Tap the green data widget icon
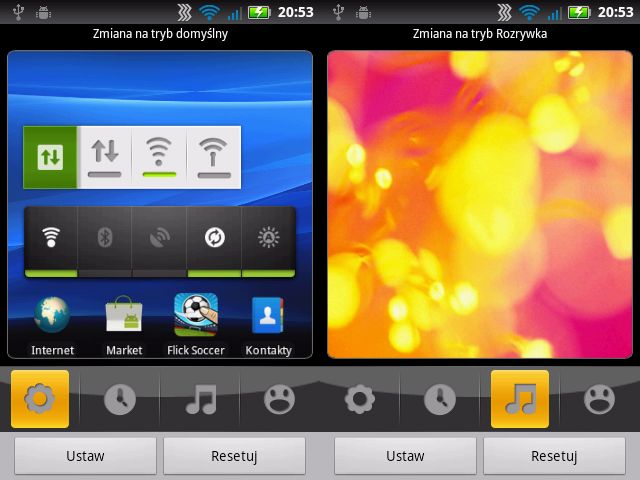640x480 pixels. pyautogui.click(x=50, y=157)
